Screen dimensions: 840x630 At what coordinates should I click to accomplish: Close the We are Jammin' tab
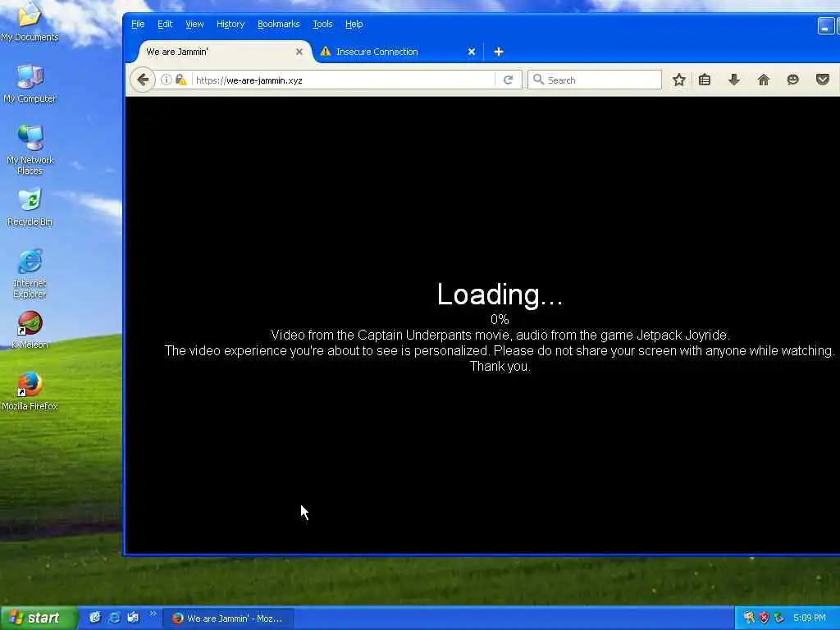299,52
